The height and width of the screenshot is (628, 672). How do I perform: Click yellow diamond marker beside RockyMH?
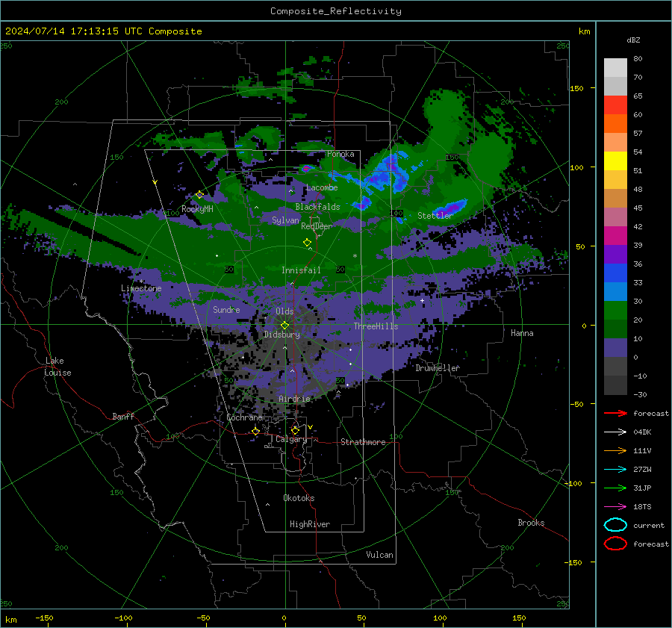point(199,195)
